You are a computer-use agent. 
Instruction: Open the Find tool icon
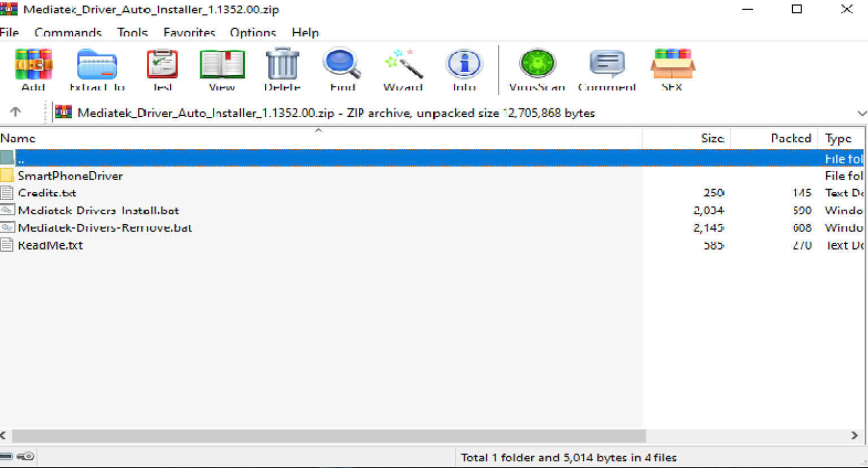pos(342,65)
